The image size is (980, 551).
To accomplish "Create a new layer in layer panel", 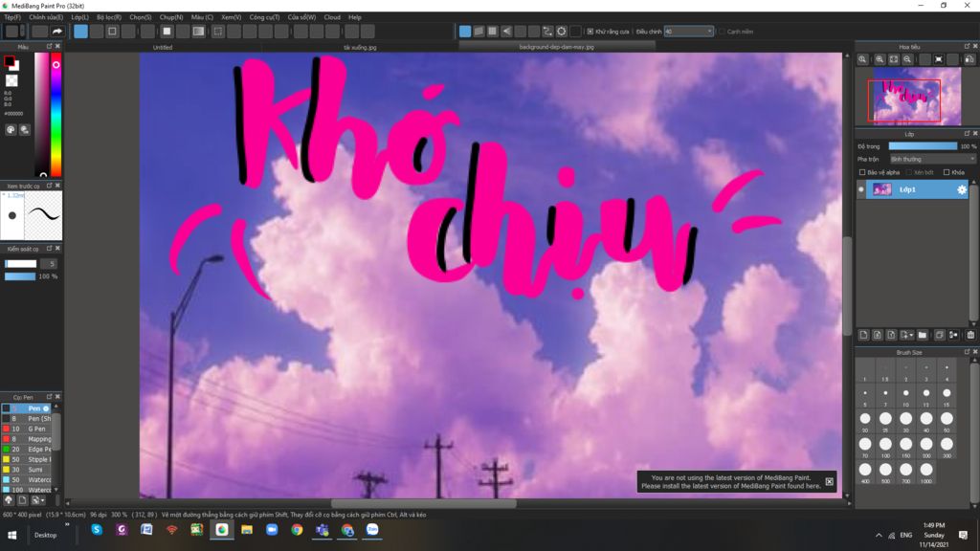I will pos(863,336).
